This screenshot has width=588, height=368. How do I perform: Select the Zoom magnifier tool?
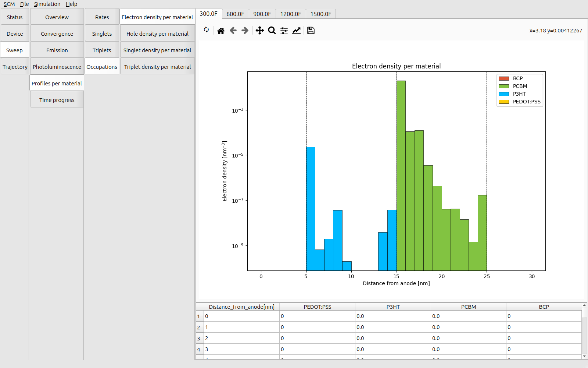click(x=272, y=31)
